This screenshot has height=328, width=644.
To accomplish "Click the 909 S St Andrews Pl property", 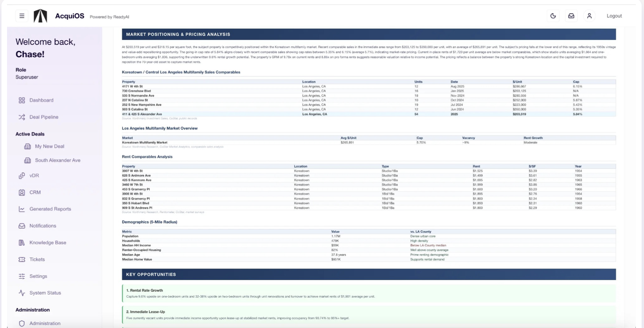I will pyautogui.click(x=137, y=208).
